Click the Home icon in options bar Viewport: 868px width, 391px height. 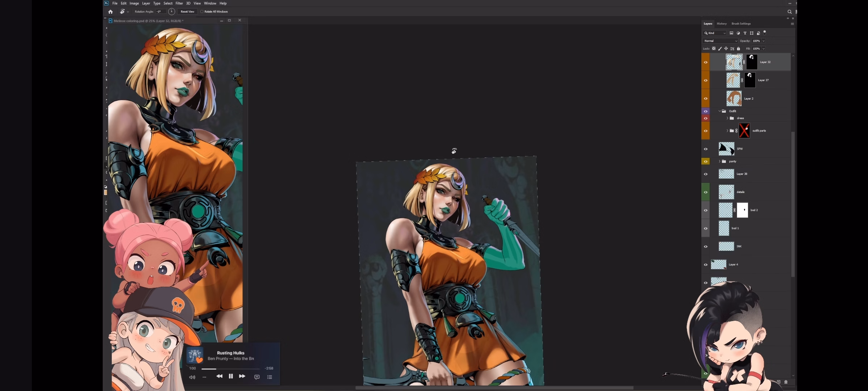coord(110,12)
